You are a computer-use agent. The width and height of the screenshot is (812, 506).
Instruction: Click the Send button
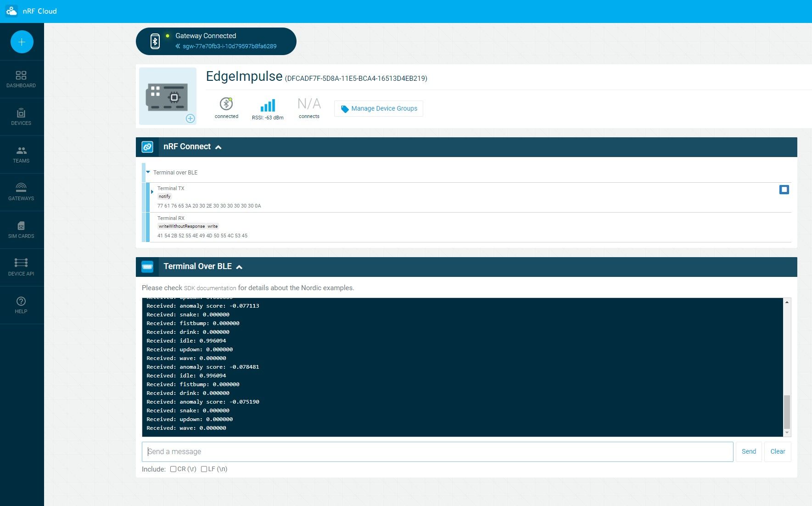point(749,452)
